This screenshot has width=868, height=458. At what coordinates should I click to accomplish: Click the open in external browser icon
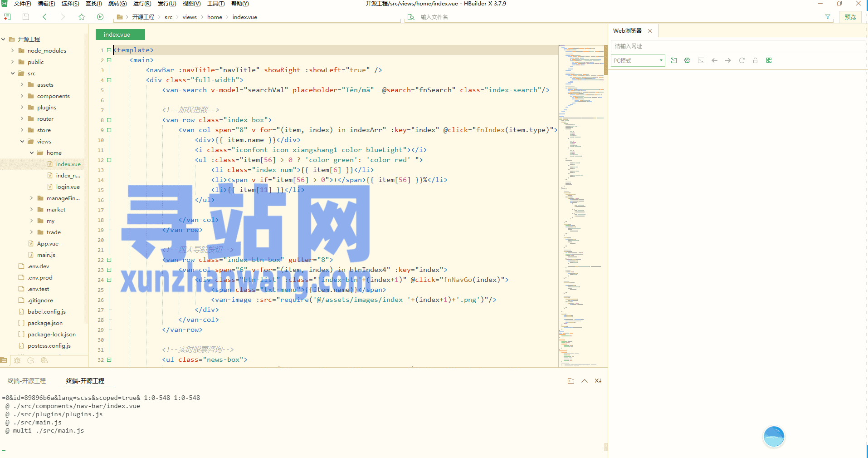[673, 60]
